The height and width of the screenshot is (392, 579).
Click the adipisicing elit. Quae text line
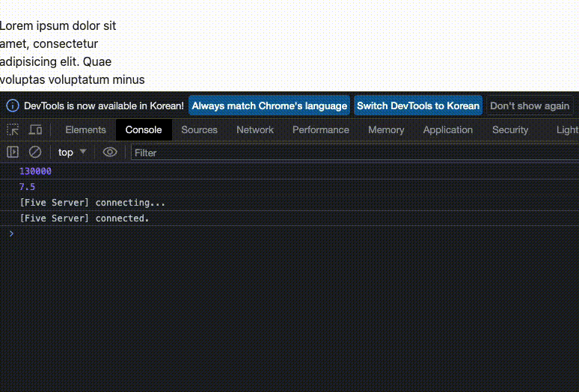tap(56, 61)
